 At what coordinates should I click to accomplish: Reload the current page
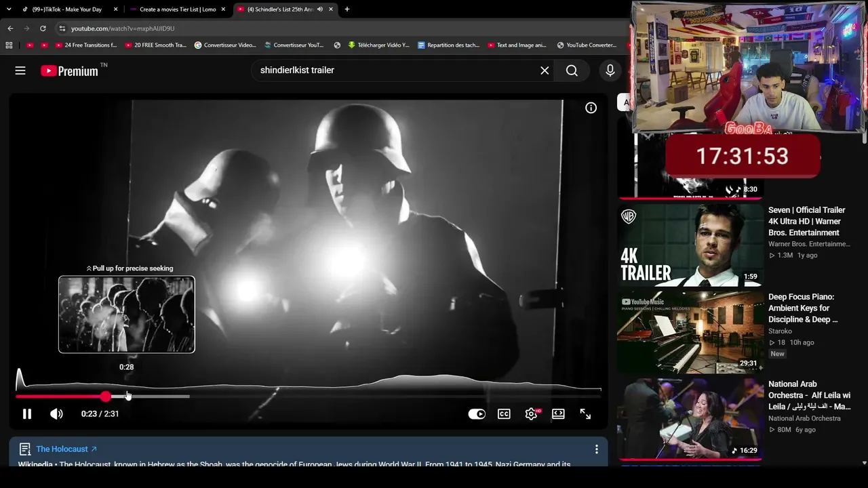[43, 28]
